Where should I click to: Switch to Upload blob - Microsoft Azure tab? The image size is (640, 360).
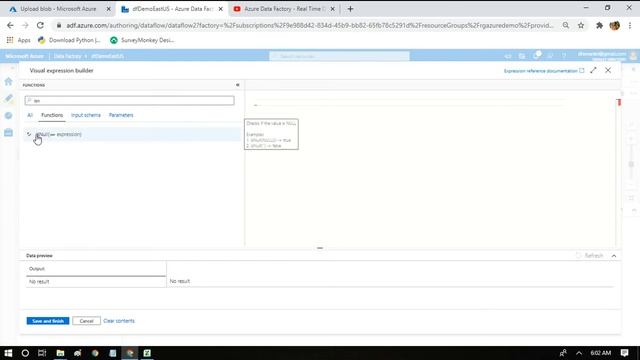pos(58,9)
